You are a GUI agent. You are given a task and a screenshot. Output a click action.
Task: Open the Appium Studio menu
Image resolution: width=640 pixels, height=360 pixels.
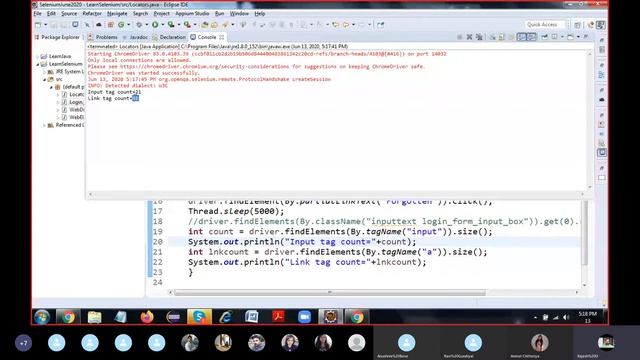[192, 13]
